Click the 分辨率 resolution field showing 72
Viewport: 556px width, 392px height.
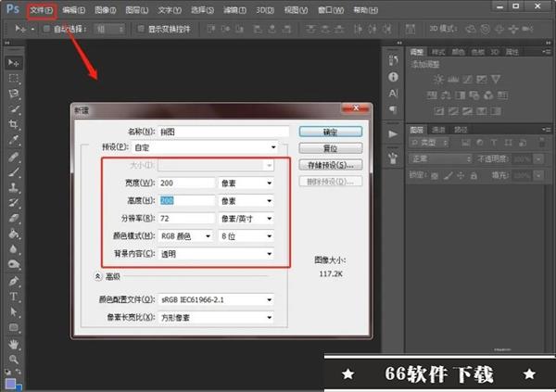[x=186, y=219]
